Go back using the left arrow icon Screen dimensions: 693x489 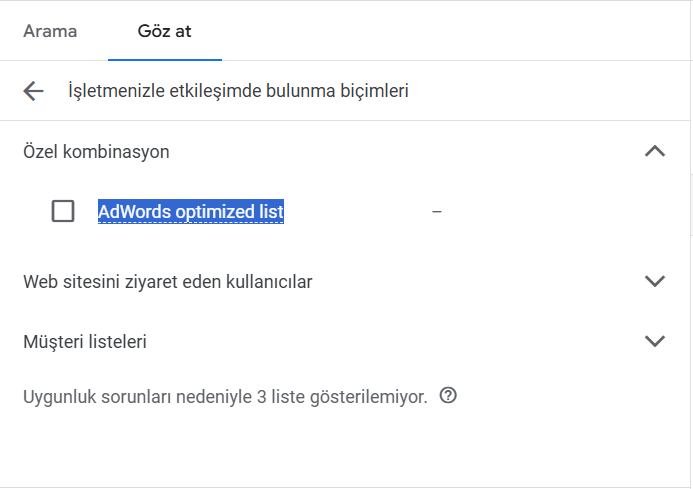34,91
